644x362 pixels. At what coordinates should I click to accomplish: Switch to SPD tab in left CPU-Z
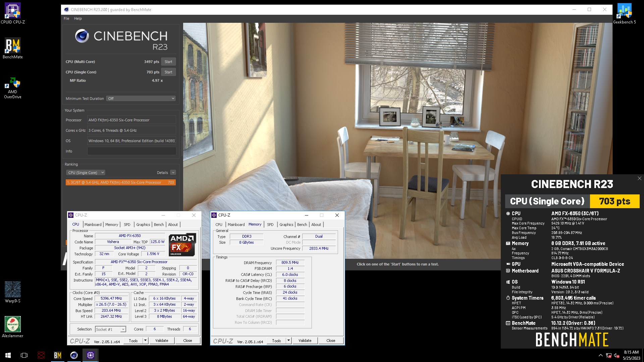[127, 225]
